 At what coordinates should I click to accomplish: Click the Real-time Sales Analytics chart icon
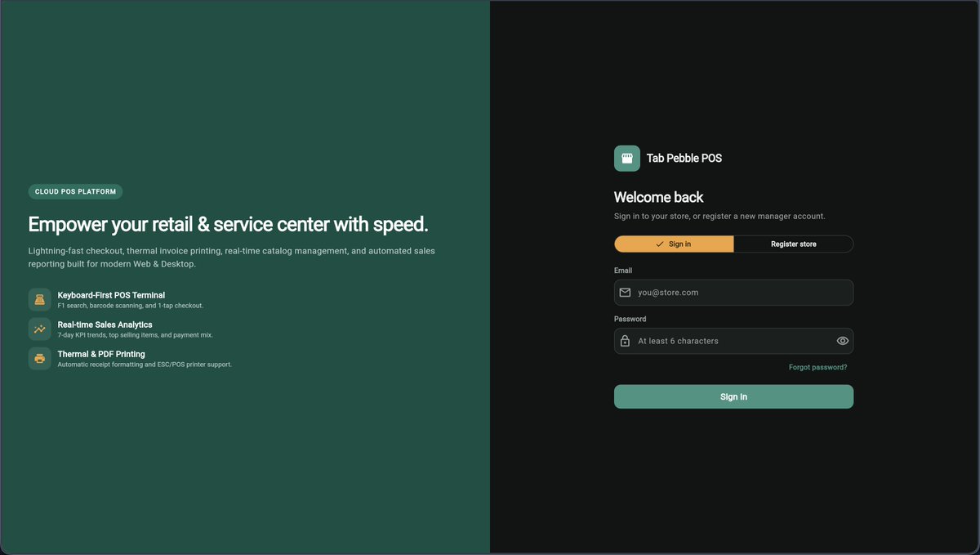click(x=39, y=329)
